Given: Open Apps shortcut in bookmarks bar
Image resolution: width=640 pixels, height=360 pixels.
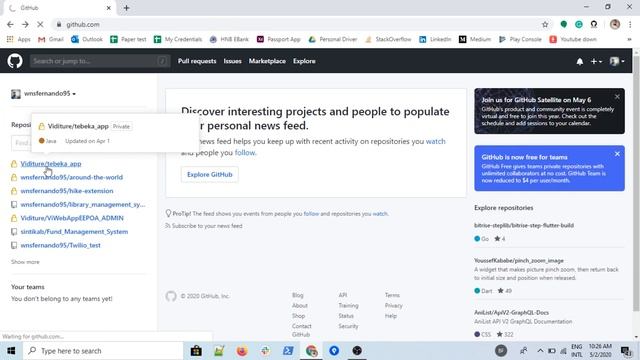Looking at the screenshot, I should (19, 39).
